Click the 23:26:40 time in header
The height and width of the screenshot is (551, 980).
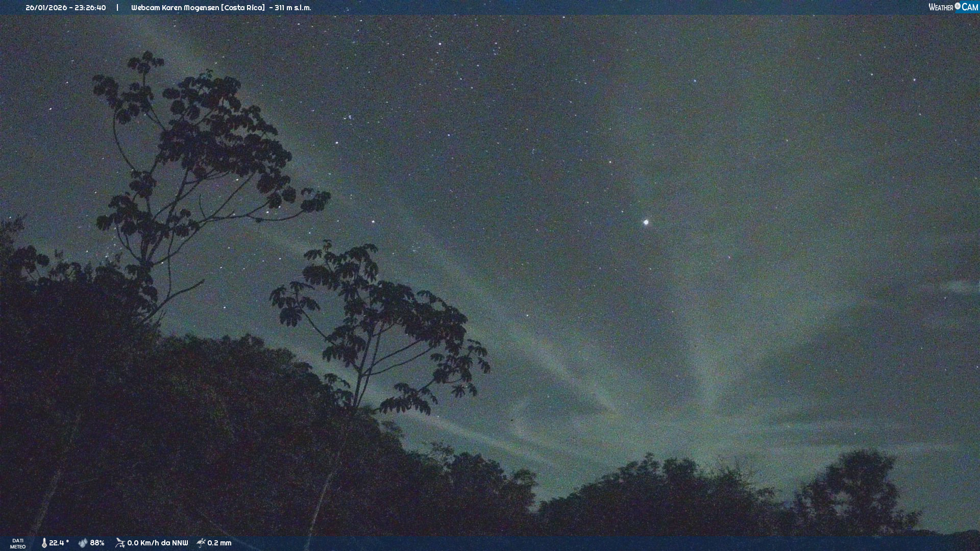pyautogui.click(x=90, y=8)
